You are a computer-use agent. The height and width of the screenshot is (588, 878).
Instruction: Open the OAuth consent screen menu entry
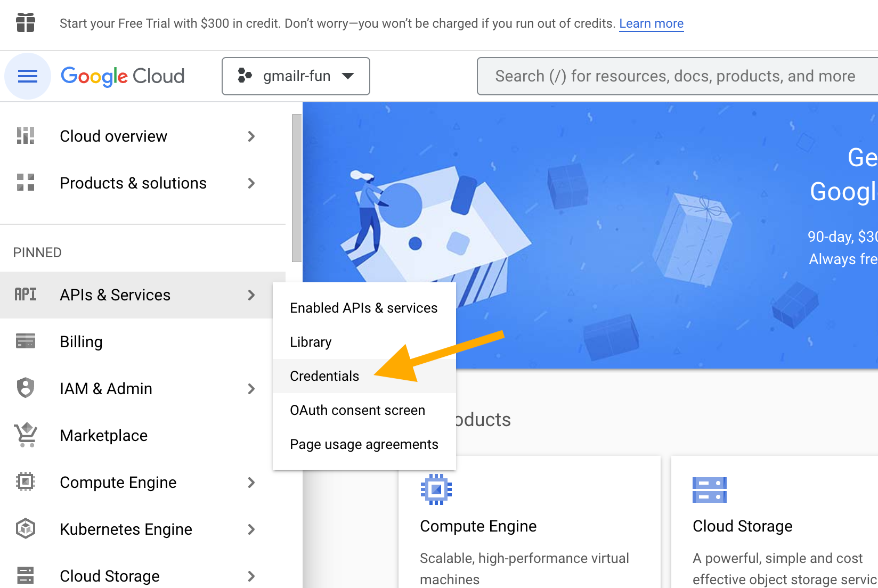(357, 410)
